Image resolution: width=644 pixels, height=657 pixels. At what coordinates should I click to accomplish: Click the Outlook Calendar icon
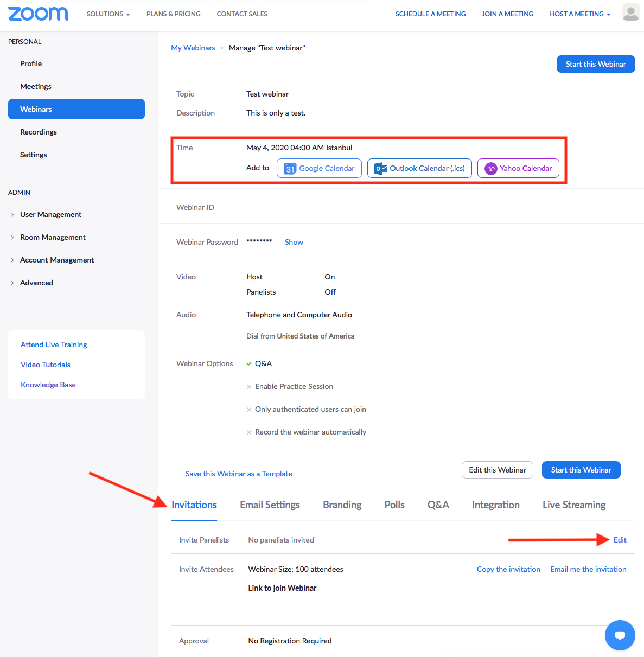pyautogui.click(x=381, y=169)
